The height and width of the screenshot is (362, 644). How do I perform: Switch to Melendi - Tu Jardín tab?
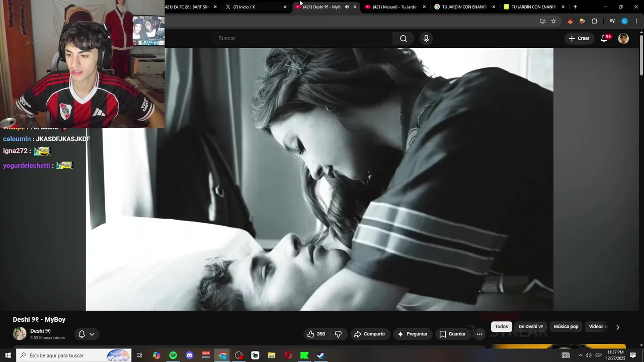[395, 7]
